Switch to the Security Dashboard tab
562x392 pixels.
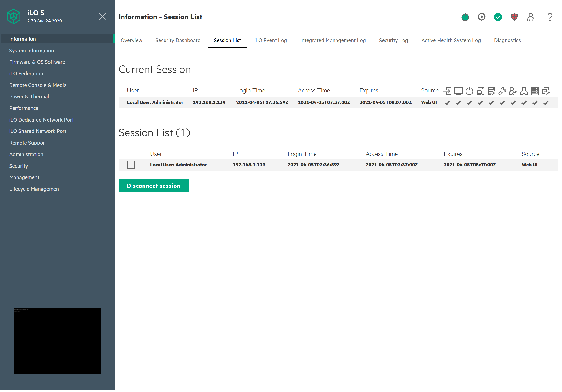(x=178, y=40)
